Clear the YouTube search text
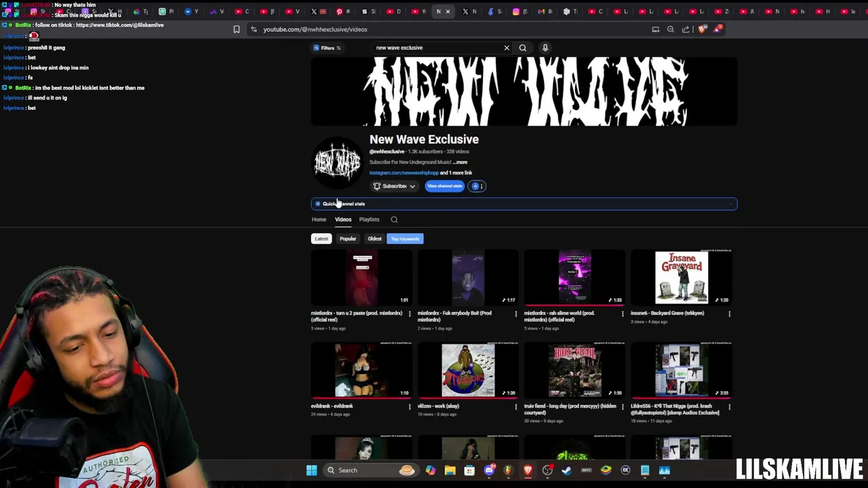 click(507, 47)
